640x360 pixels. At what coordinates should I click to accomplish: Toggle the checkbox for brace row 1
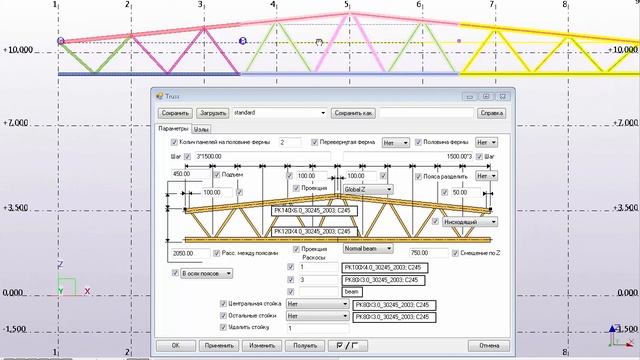tap(291, 267)
